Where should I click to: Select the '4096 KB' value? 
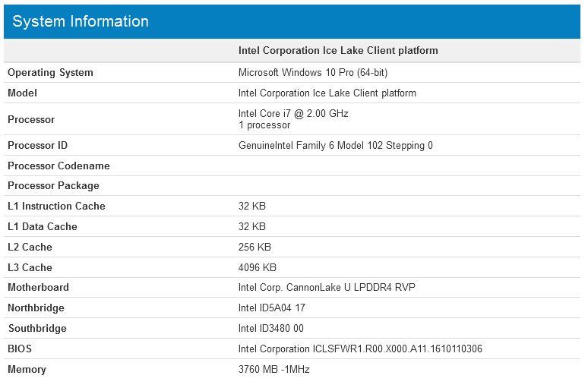click(257, 267)
